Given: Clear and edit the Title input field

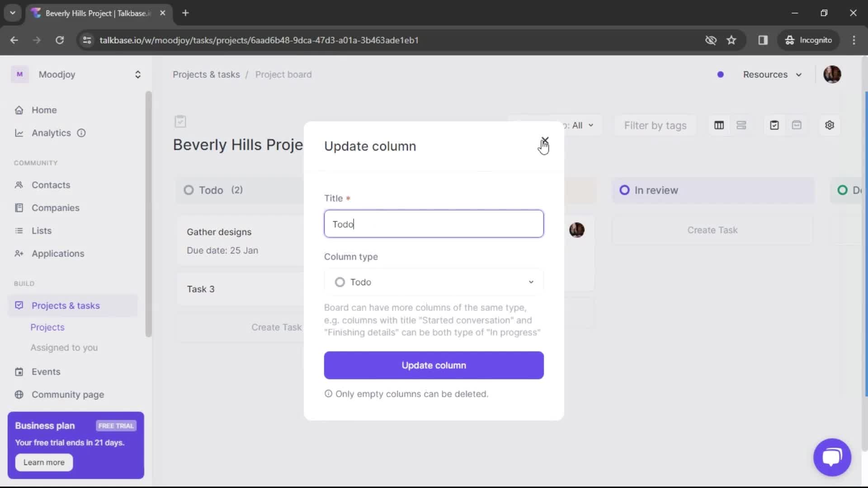Looking at the screenshot, I should pos(434,224).
